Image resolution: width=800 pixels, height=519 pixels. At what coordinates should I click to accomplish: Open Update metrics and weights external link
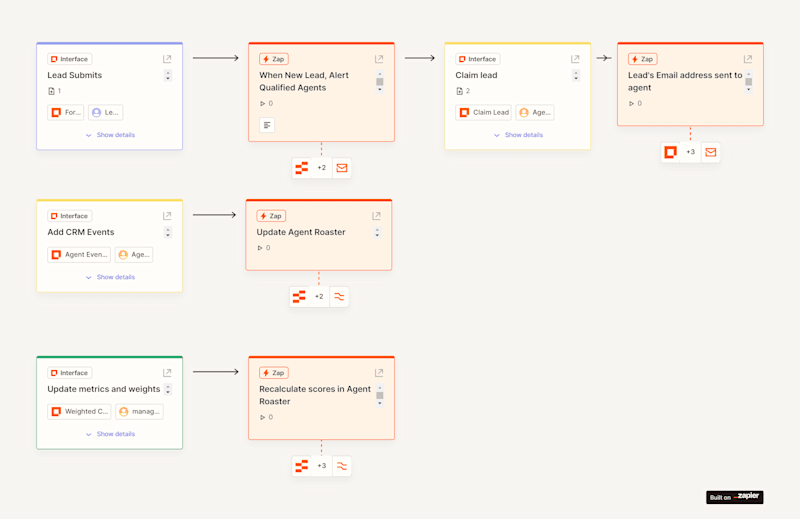pyautogui.click(x=167, y=373)
